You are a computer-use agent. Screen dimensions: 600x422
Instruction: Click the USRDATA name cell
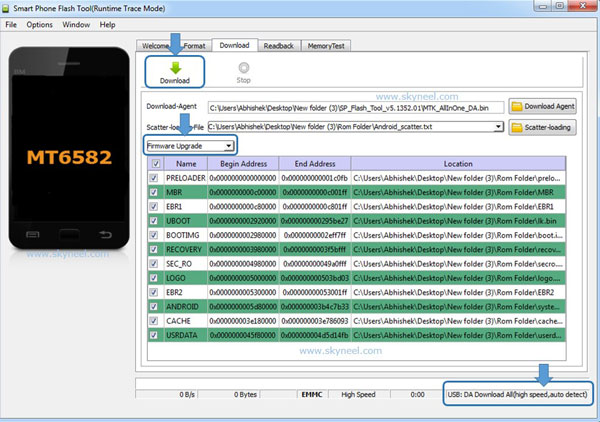click(x=186, y=335)
